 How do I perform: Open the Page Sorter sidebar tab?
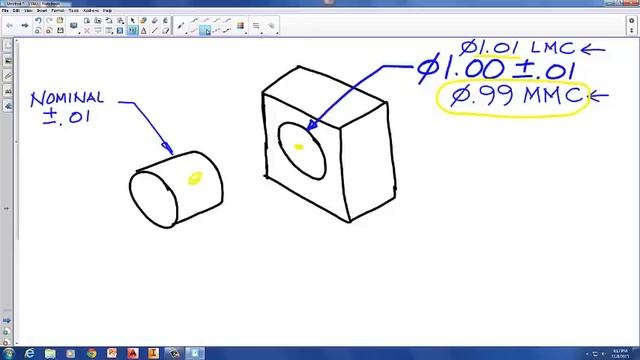(x=8, y=46)
